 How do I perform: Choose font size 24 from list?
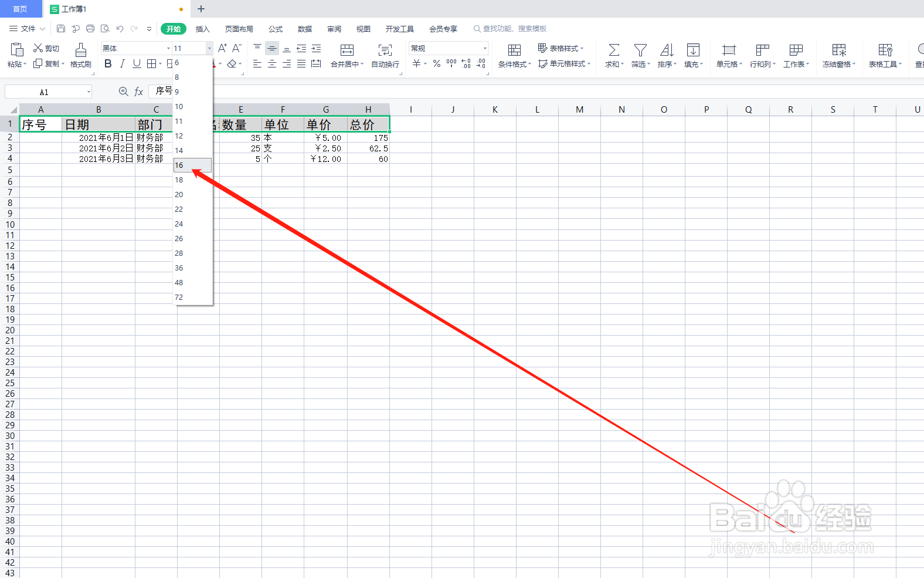click(x=192, y=224)
